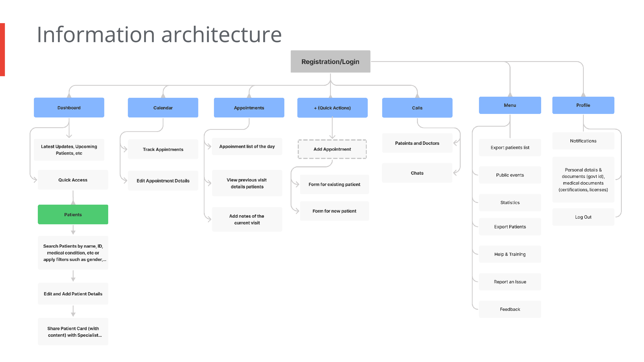Click 'Form for existing patient' box
The width and height of the screenshot is (644, 362).
coord(335,184)
